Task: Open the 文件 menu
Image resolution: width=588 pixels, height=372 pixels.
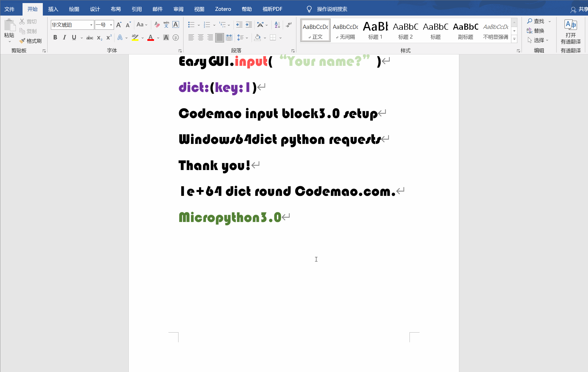Action: [9, 9]
